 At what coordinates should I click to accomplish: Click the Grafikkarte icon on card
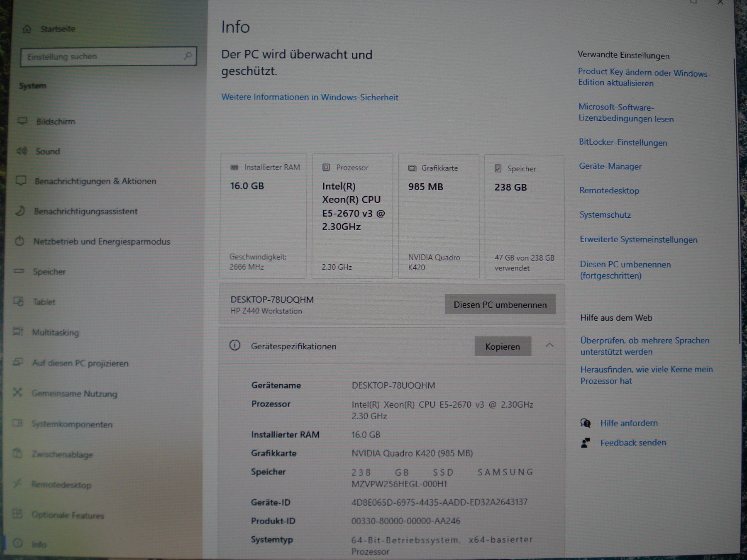coord(412,168)
